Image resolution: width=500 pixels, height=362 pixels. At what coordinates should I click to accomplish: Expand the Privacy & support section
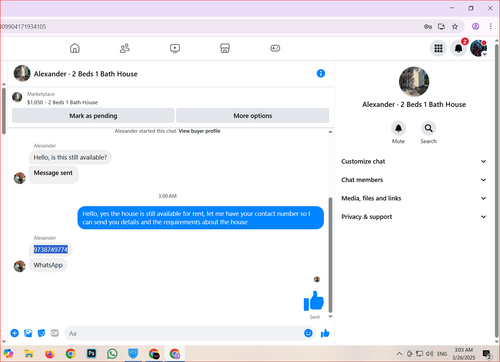coord(413,217)
